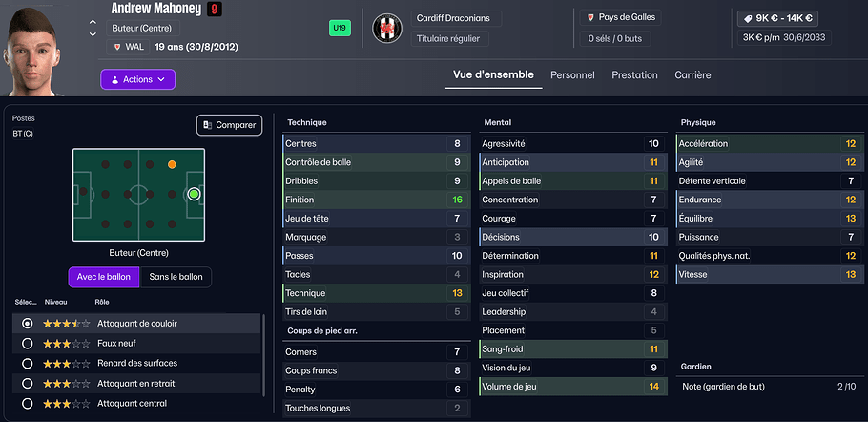Open the Actions dropdown menu
The width and height of the screenshot is (868, 422).
click(137, 79)
